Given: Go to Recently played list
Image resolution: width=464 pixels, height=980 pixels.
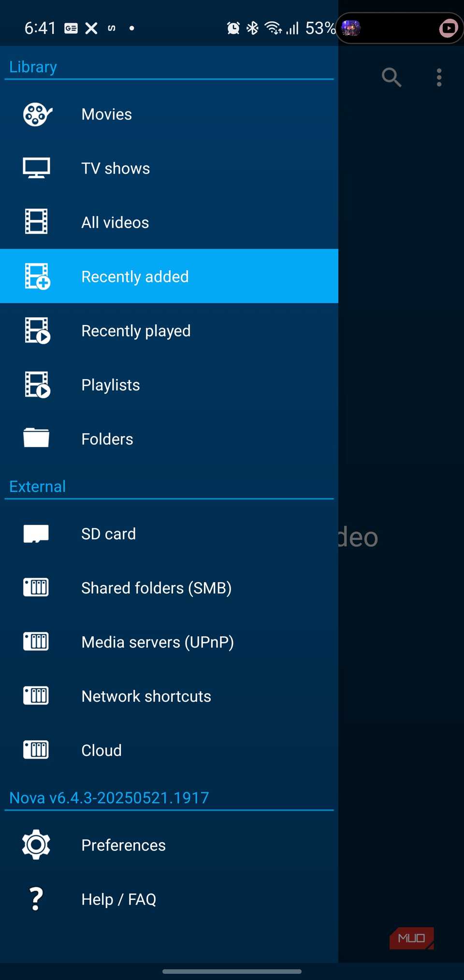Looking at the screenshot, I should click(169, 331).
